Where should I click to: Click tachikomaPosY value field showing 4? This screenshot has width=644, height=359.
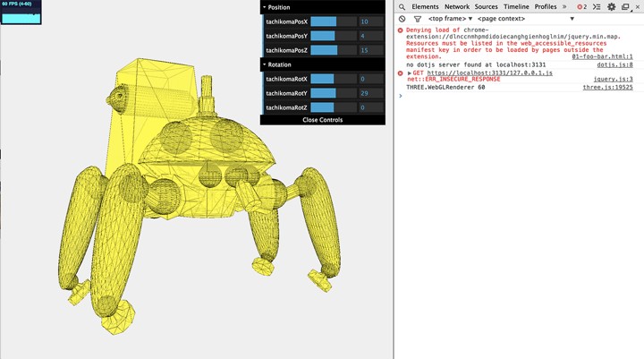371,36
